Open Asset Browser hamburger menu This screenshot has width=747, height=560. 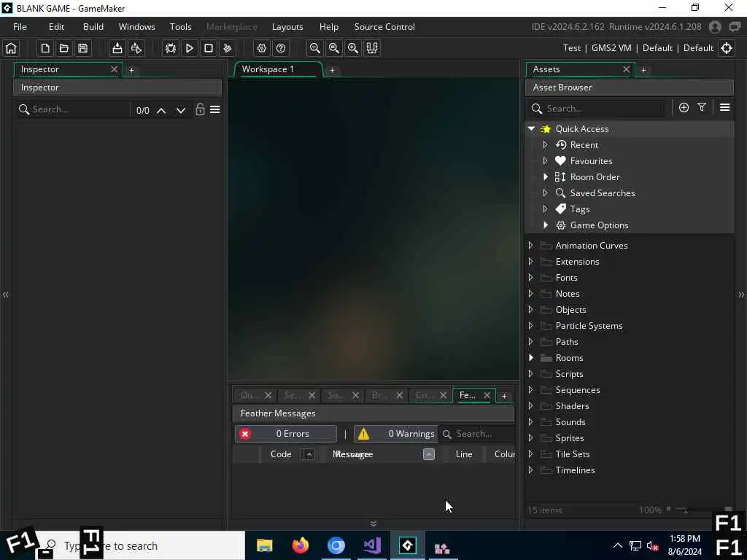(724, 108)
